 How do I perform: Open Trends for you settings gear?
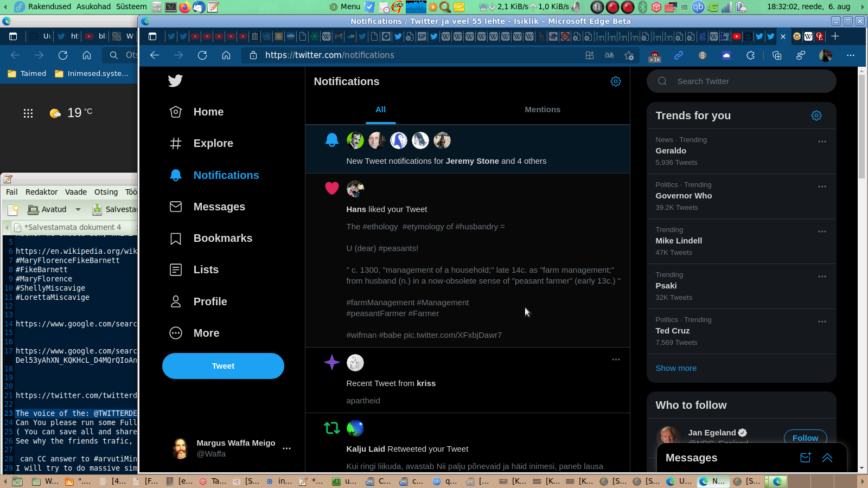(x=816, y=115)
